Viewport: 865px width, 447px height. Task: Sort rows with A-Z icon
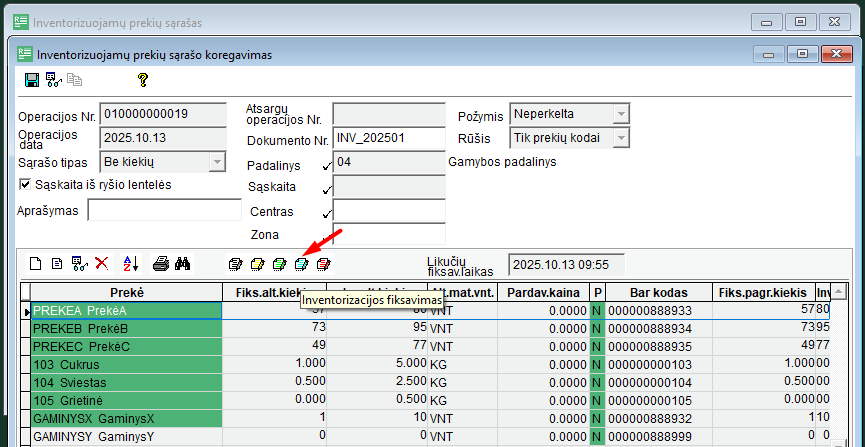click(x=130, y=264)
